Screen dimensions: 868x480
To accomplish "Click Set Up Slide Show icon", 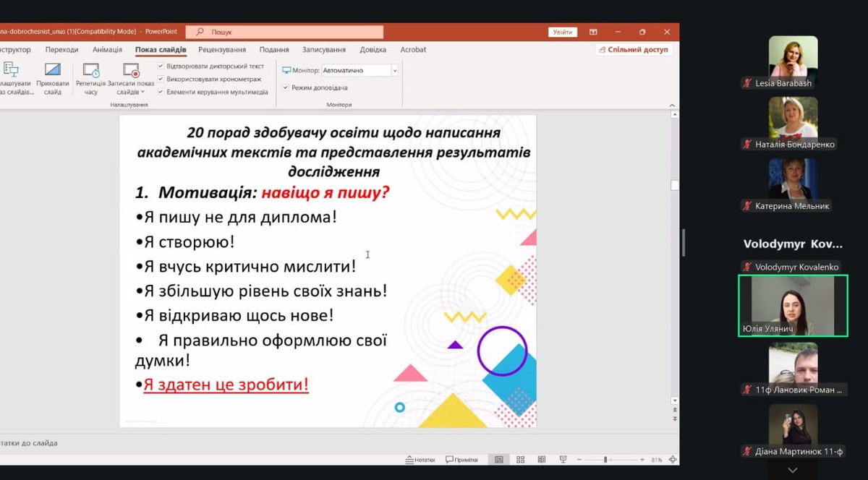I will tap(11, 71).
